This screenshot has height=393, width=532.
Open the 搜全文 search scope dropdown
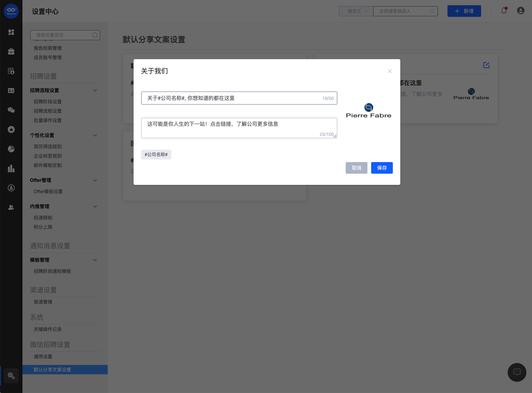coord(356,11)
